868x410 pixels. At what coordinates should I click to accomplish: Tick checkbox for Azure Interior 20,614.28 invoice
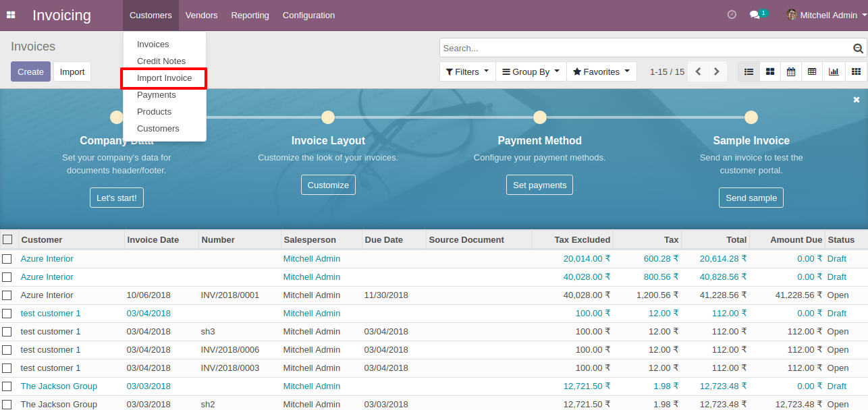pos(7,259)
